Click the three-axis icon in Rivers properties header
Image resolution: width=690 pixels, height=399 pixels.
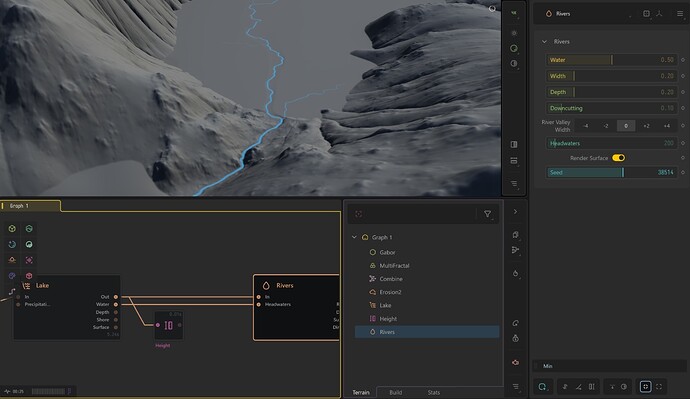[x=659, y=14]
